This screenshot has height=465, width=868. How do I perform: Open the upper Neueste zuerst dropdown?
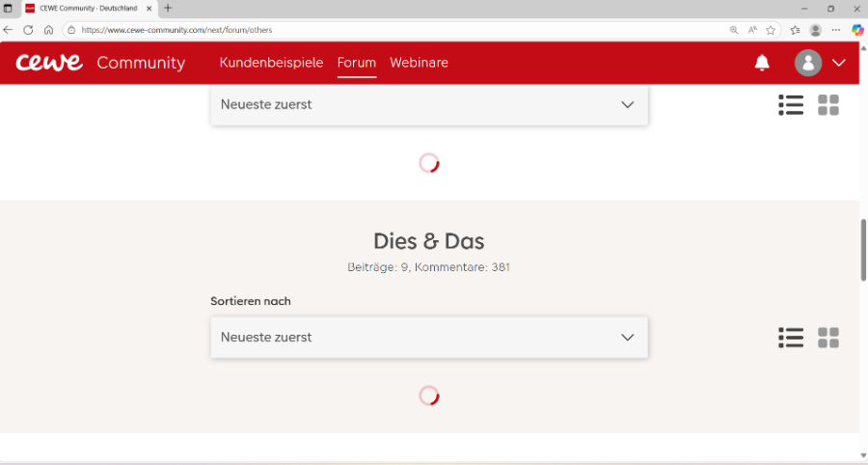pyautogui.click(x=428, y=104)
